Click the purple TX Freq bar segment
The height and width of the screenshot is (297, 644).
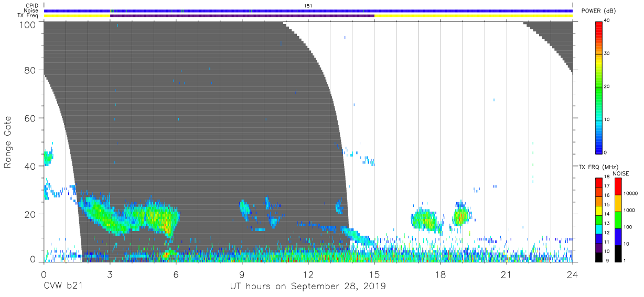tap(242, 16)
